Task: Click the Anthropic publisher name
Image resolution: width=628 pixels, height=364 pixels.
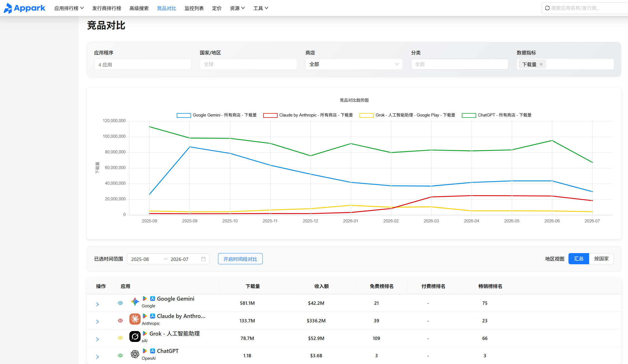Action: (151, 323)
